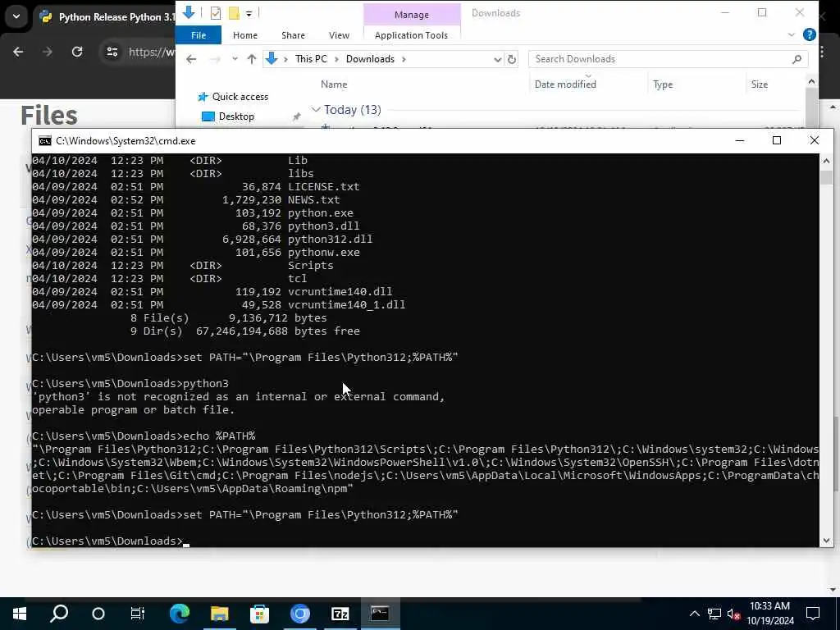Collapse the Today (13) group
The width and height of the screenshot is (840, 630).
click(x=316, y=110)
